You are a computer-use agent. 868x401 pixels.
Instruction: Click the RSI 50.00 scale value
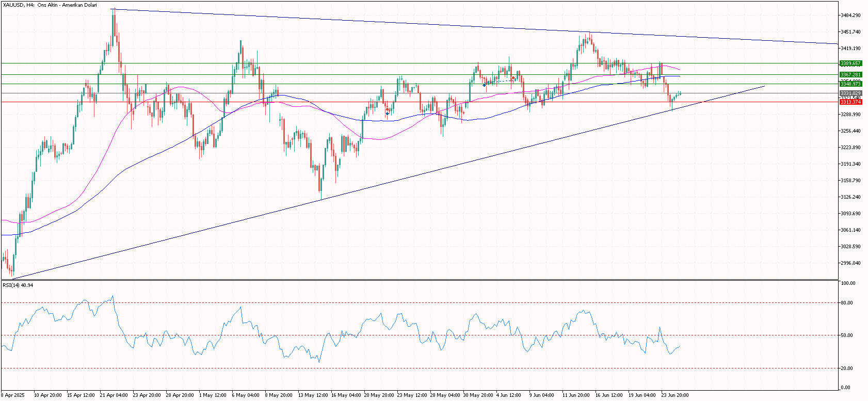[846, 335]
